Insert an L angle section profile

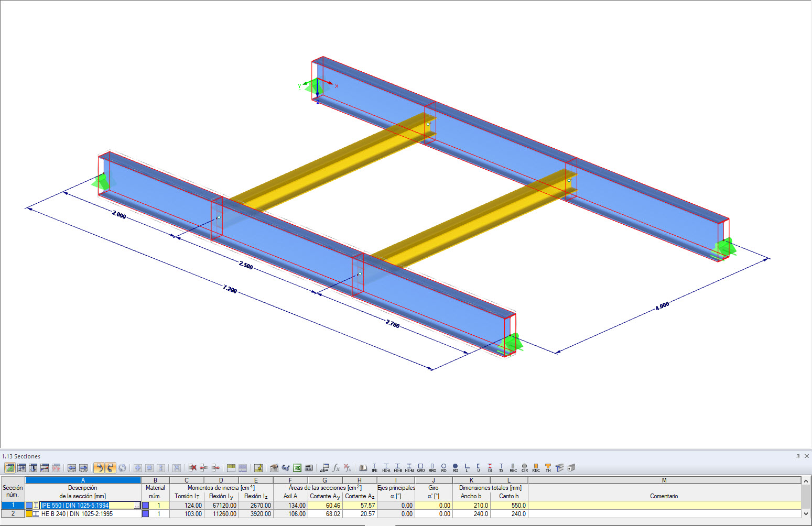click(x=467, y=468)
